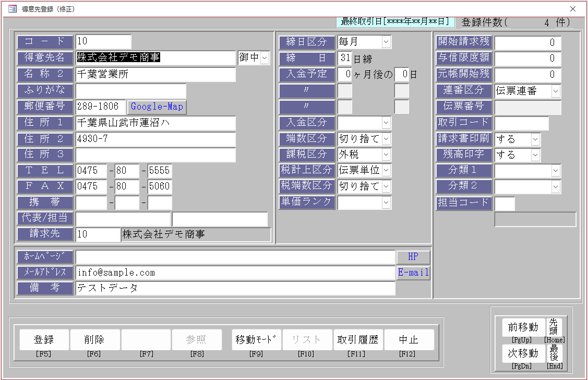The image size is (588, 380).
Task: Click the 得意先名 field 株式会社デモ商事
Action: (x=155, y=58)
